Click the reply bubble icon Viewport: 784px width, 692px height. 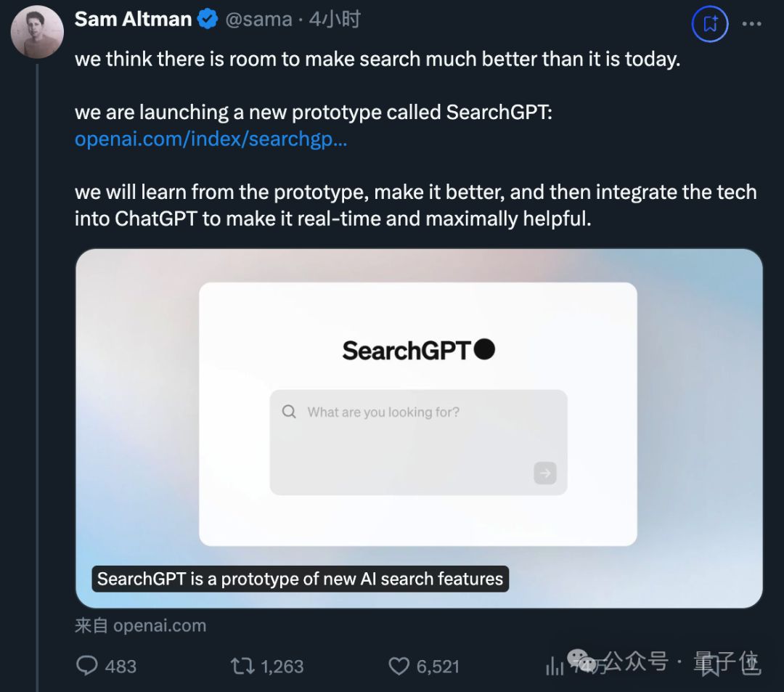point(87,666)
